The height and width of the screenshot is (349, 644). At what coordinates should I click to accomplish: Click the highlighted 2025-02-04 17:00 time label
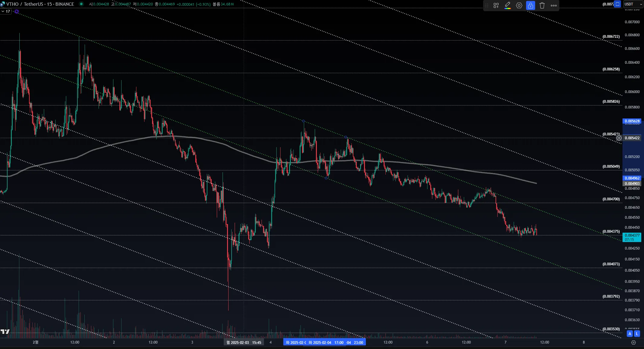click(326, 342)
